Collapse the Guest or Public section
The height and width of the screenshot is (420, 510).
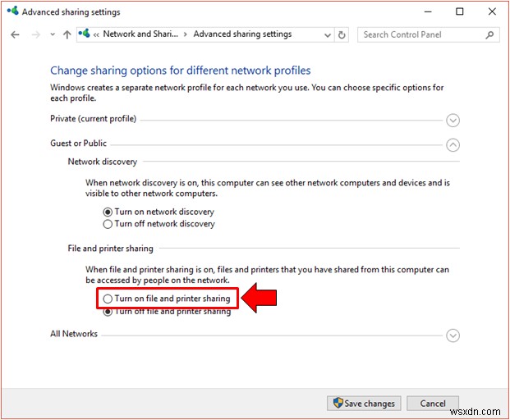point(453,145)
